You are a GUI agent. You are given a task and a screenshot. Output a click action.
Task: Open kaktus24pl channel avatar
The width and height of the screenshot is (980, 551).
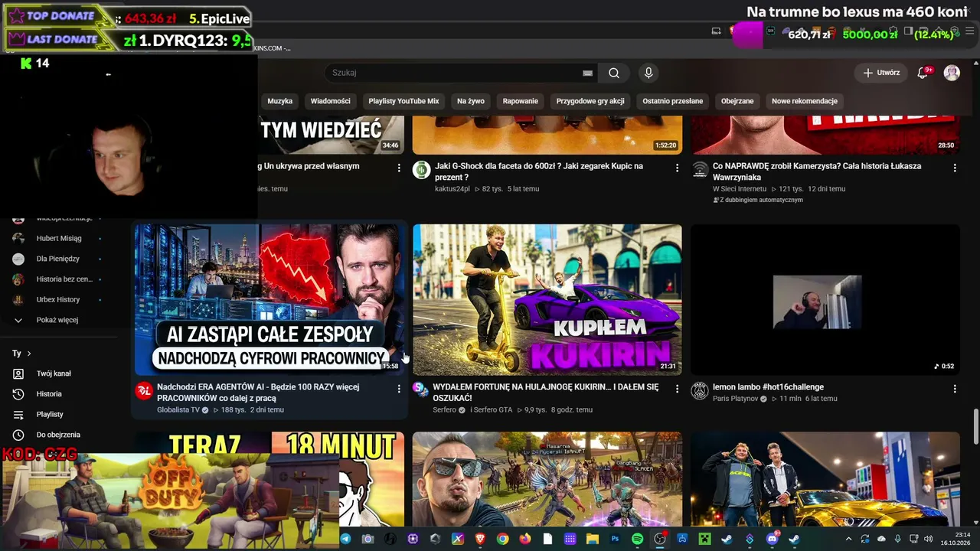[x=422, y=170]
